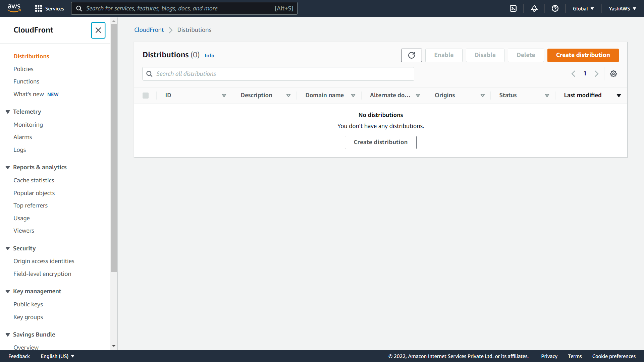Open the Privacy footer link

tap(549, 356)
